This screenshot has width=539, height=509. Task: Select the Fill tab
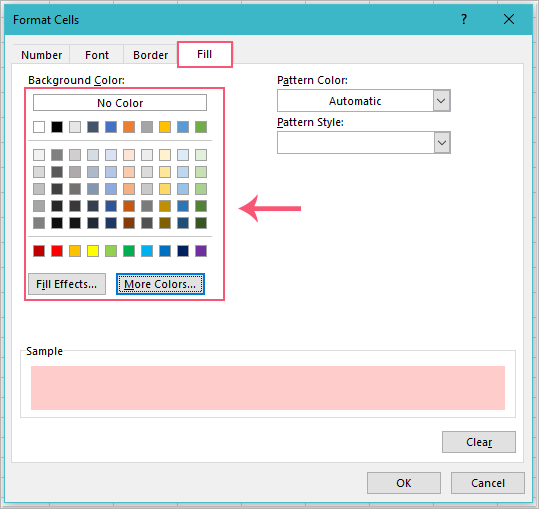click(x=205, y=54)
